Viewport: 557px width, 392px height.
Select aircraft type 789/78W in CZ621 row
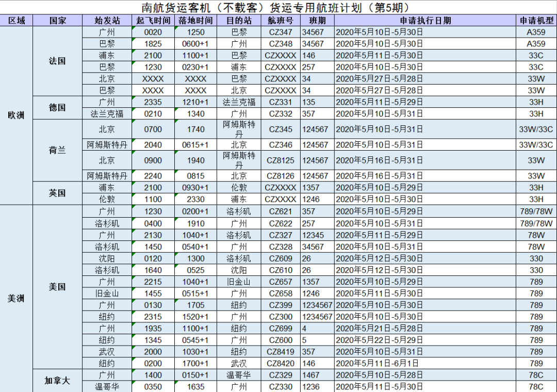tap(536, 211)
